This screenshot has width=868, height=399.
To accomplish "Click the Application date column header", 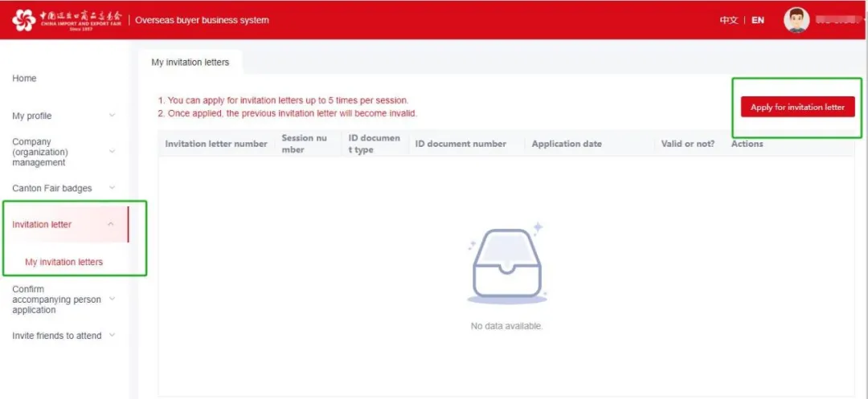I will (567, 144).
